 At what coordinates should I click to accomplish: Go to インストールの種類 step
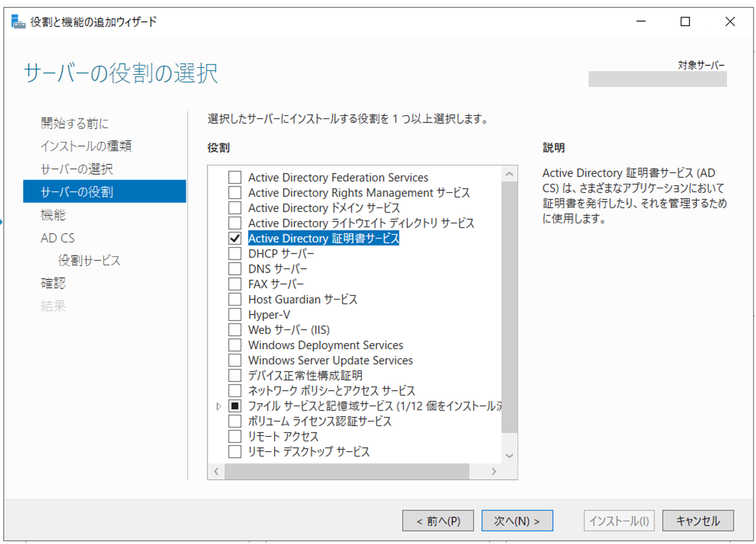(x=86, y=146)
